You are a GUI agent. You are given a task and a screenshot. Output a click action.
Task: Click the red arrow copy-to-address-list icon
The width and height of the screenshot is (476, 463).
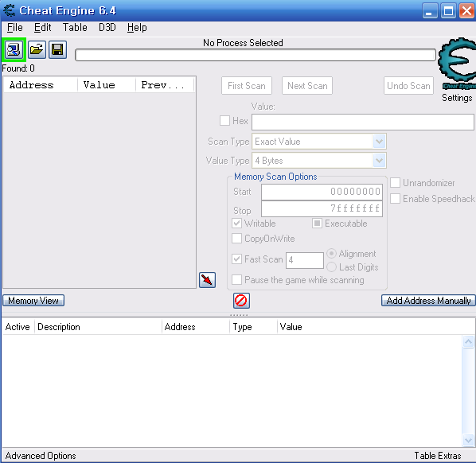[207, 280]
